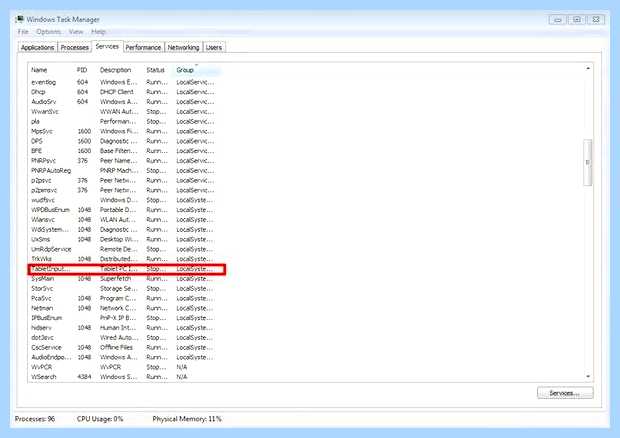Image resolution: width=620 pixels, height=438 pixels.
Task: Open the File menu
Action: [23, 32]
